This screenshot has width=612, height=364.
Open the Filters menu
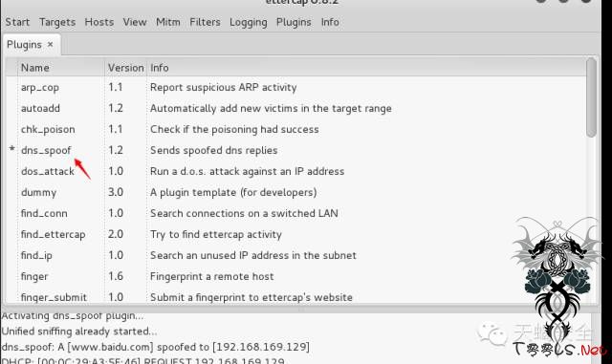205,22
